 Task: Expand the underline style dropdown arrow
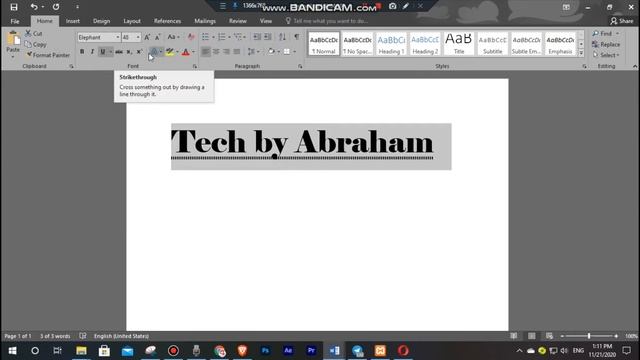pos(110,52)
